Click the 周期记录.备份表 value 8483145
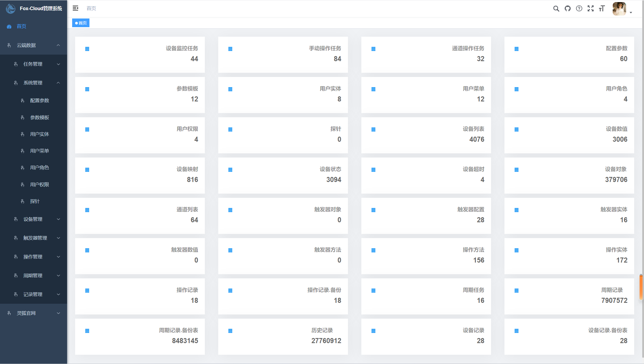 point(185,341)
